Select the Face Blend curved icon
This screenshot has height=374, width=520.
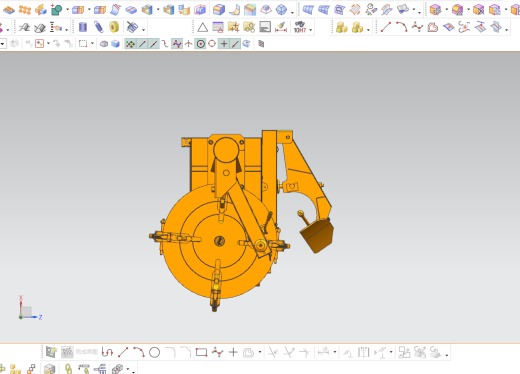[235, 10]
